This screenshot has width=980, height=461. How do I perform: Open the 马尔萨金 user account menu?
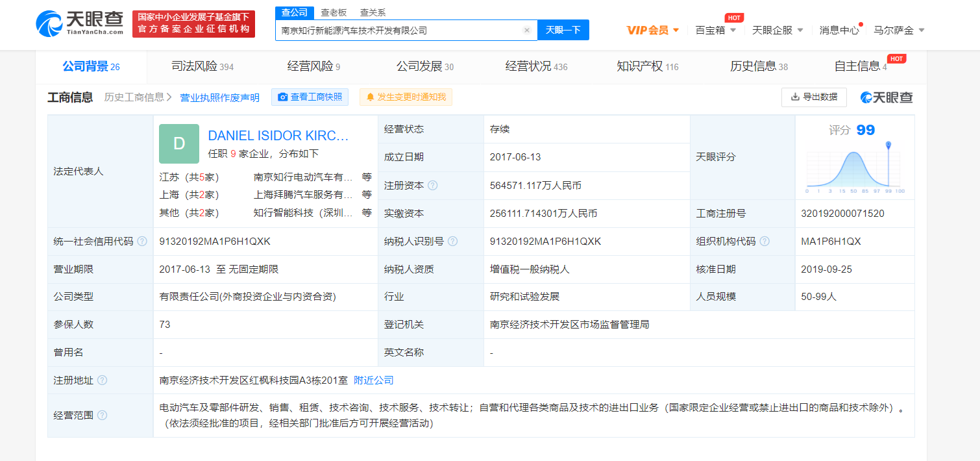point(899,30)
